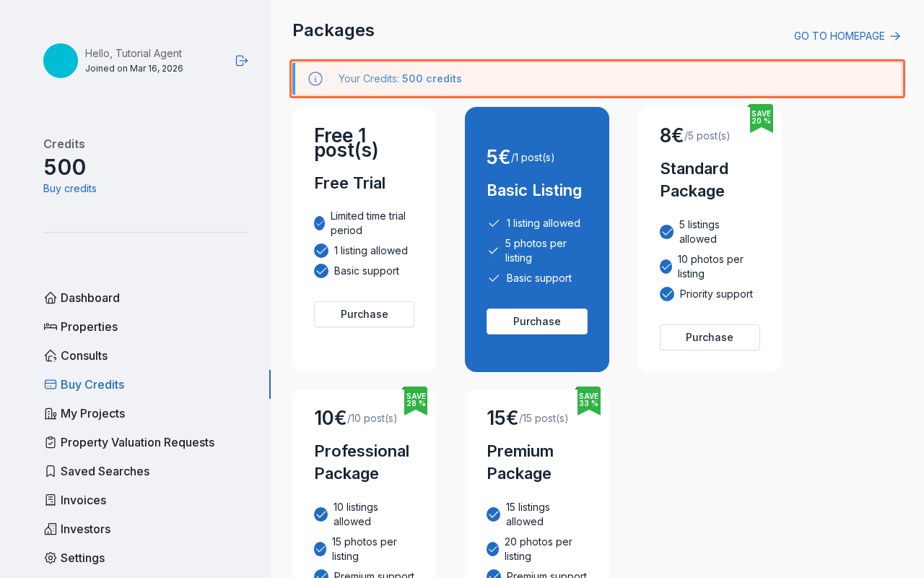Sign out using the logout icon
The width and height of the screenshot is (924, 578).
pos(241,61)
